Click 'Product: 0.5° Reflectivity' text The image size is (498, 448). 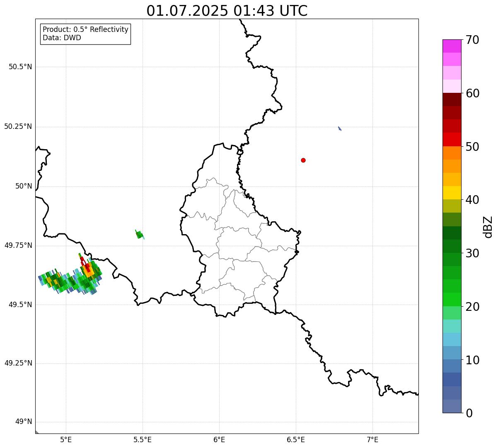pyautogui.click(x=85, y=30)
